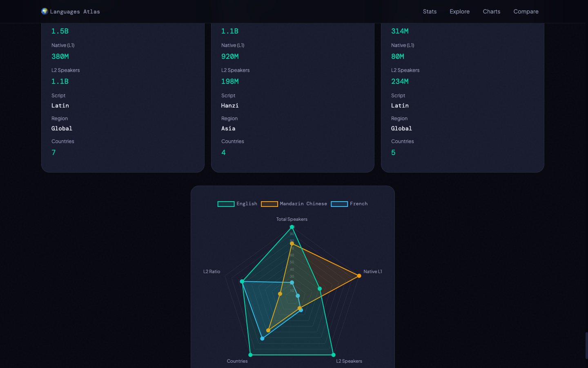The image size is (588, 368).
Task: Select the L2 Ratio axis label
Action: (x=212, y=272)
